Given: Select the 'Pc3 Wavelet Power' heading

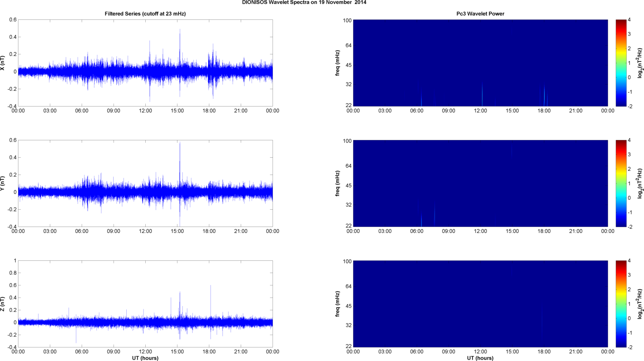Looking at the screenshot, I should pos(480,14).
